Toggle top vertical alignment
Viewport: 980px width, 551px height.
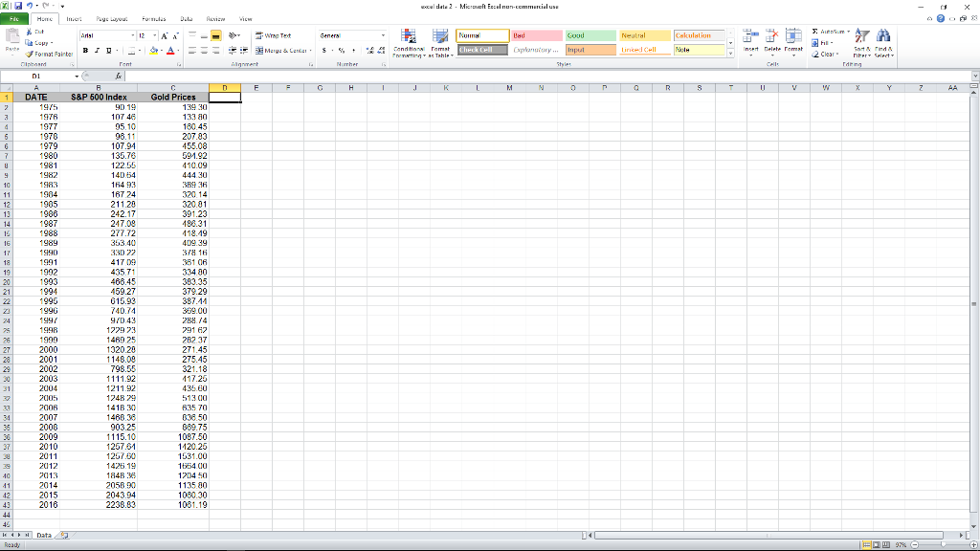(192, 35)
